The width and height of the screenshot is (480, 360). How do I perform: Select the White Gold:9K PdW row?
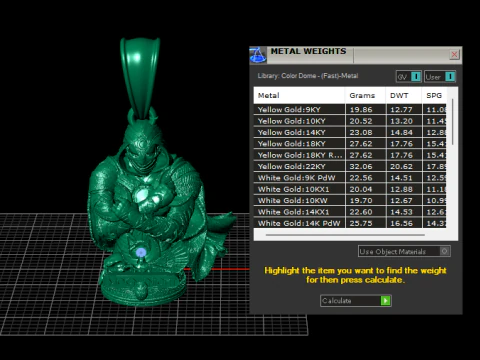point(350,178)
